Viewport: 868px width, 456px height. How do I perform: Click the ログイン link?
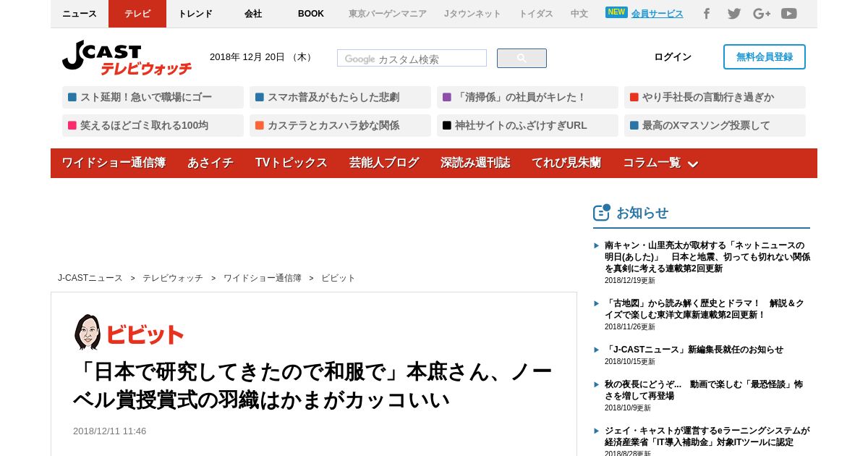[x=673, y=57]
